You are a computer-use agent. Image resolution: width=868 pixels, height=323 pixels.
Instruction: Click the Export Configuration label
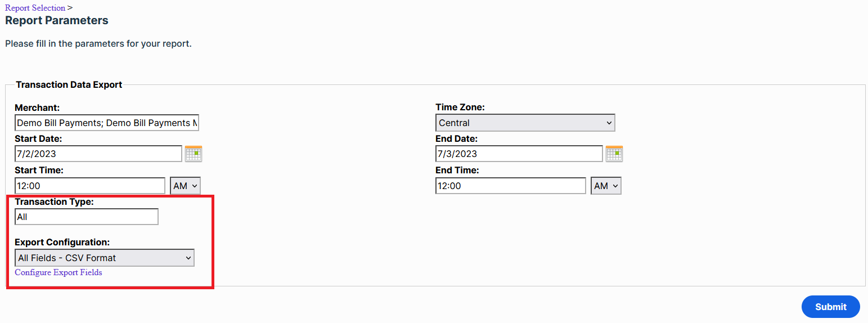pyautogui.click(x=62, y=242)
